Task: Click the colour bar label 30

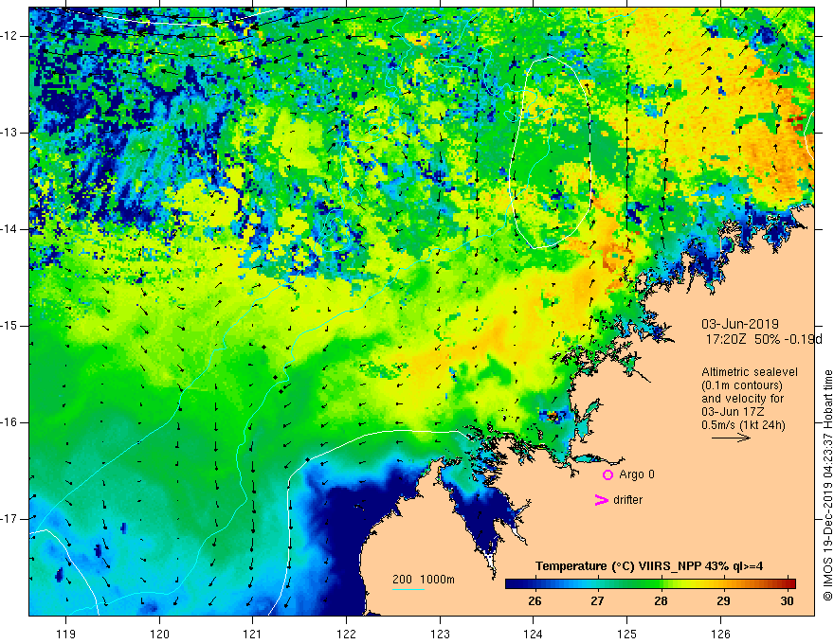Action: pos(787,601)
